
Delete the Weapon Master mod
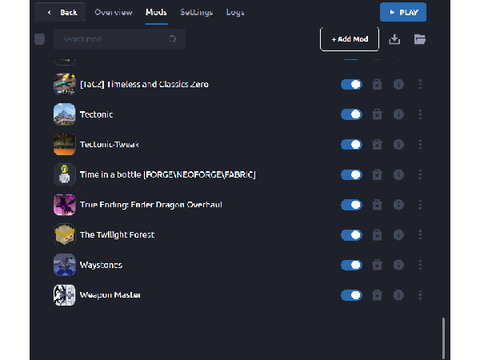point(377,295)
